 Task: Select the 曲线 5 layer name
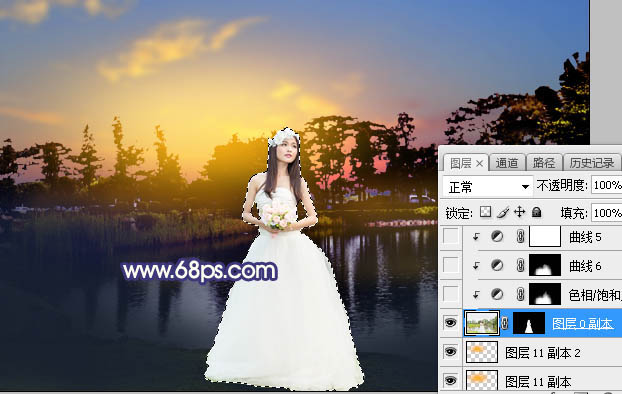(x=585, y=237)
